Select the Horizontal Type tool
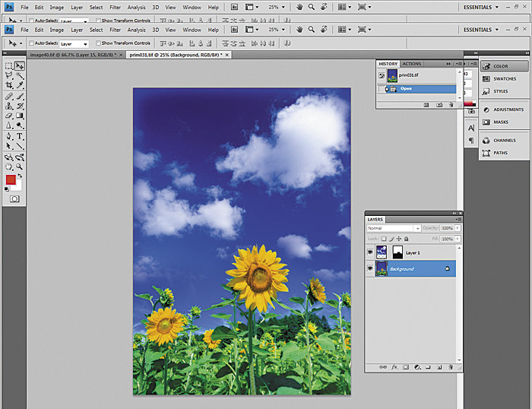 tap(19, 136)
